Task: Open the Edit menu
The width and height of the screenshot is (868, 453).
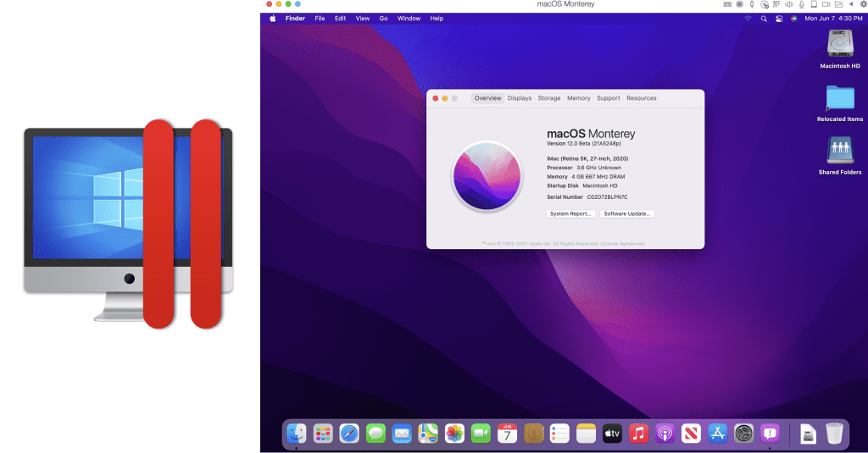Action: [341, 19]
